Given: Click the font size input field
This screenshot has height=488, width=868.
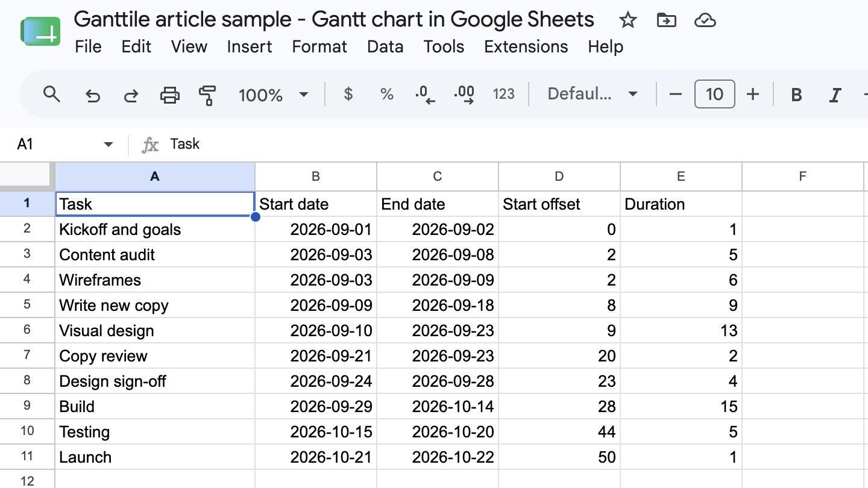Looking at the screenshot, I should (714, 94).
